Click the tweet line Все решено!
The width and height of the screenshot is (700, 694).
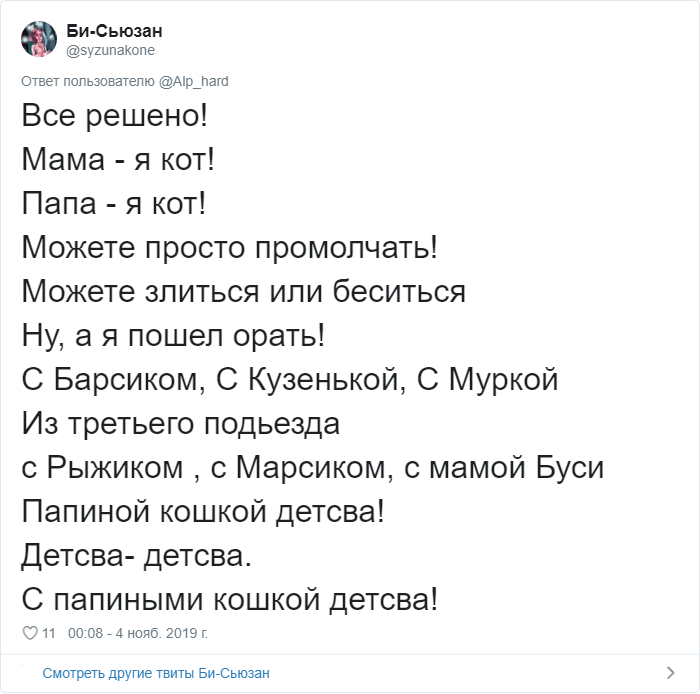click(x=115, y=116)
